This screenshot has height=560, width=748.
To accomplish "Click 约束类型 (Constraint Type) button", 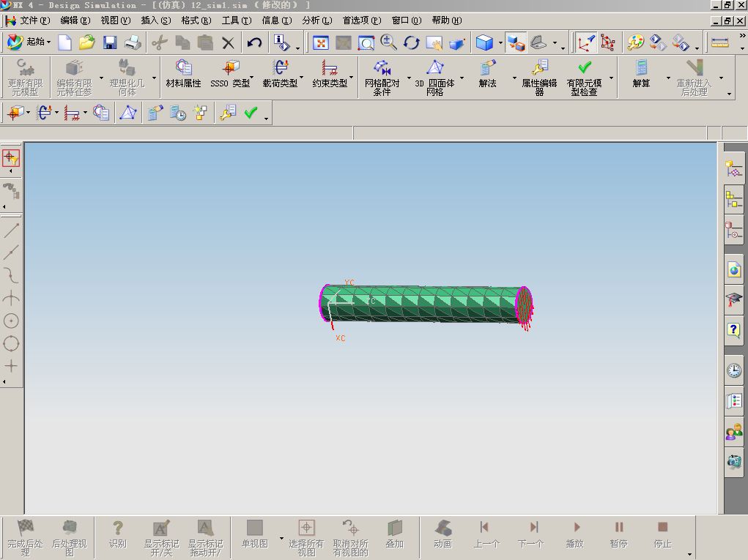I will point(329,75).
